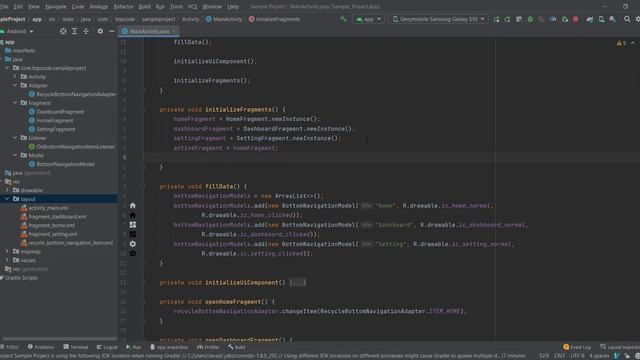This screenshot has width=640, height=360.
Task: Click the red Stop button
Action: [576, 19]
